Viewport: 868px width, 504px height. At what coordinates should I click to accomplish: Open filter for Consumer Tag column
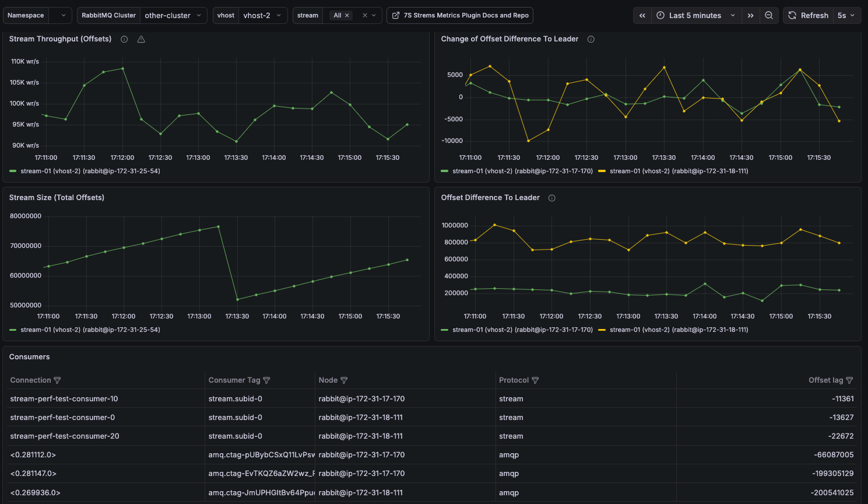(266, 380)
